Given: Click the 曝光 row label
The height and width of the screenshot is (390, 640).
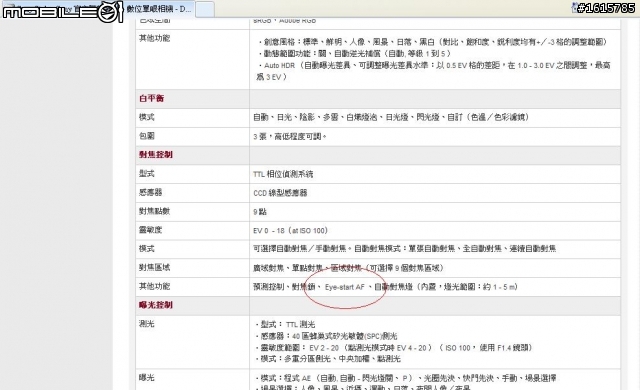Looking at the screenshot, I should point(147,377).
